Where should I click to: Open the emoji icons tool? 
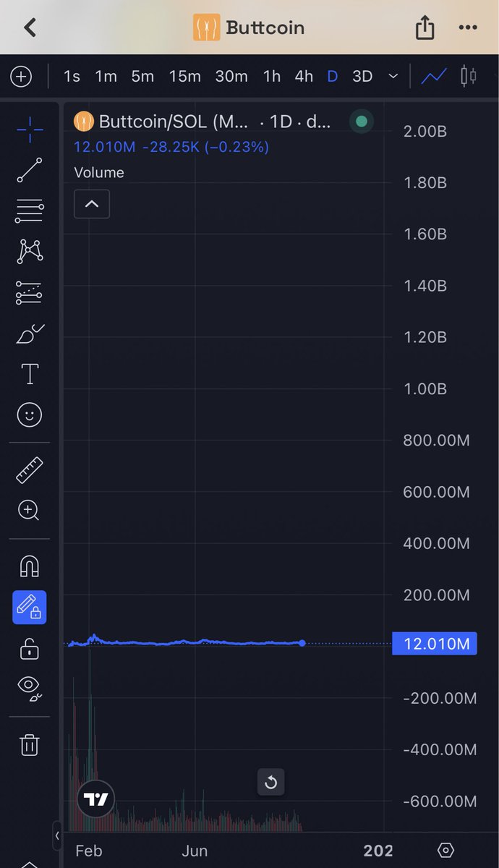point(30,415)
